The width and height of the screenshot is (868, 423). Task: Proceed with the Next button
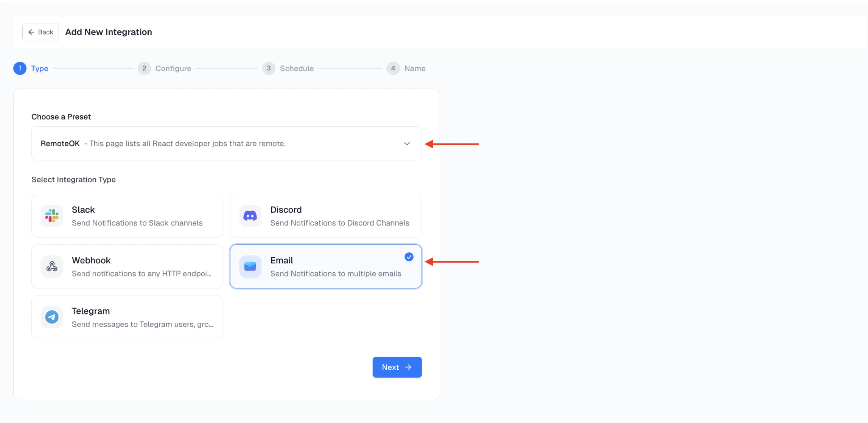[x=397, y=367]
